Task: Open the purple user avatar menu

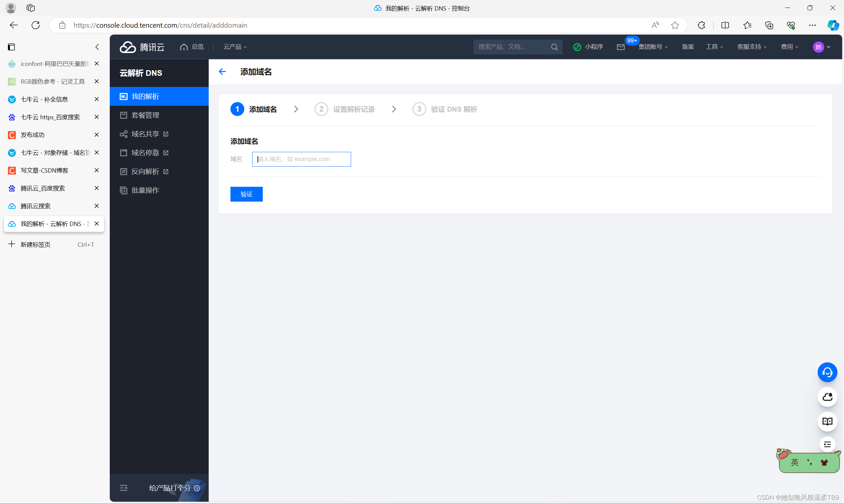Action: pos(821,47)
